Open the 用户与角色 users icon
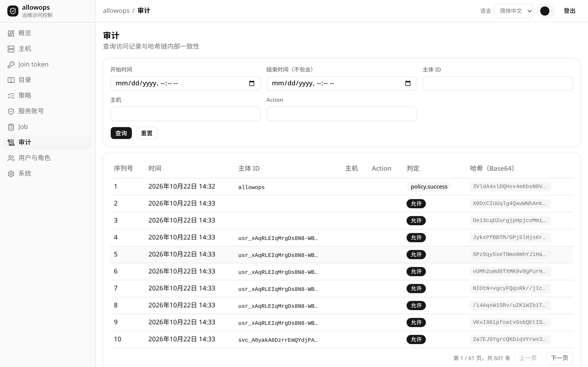588x367 pixels. 11,158
